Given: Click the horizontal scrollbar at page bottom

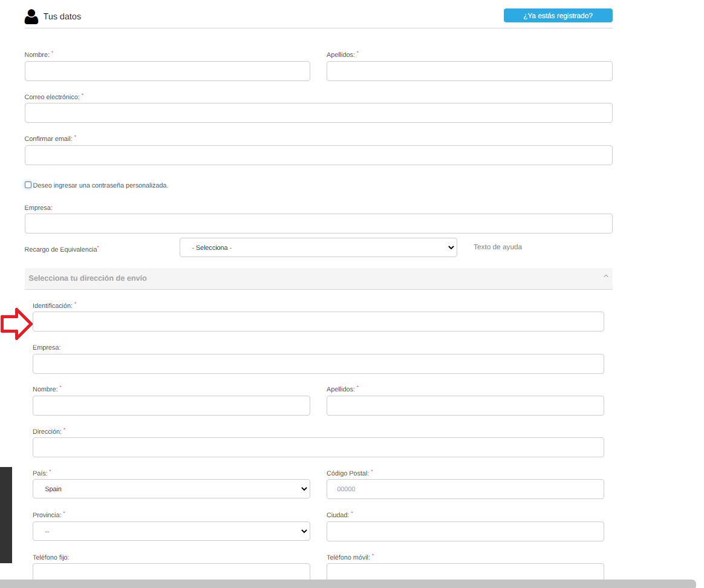Looking at the screenshot, I should (348, 584).
